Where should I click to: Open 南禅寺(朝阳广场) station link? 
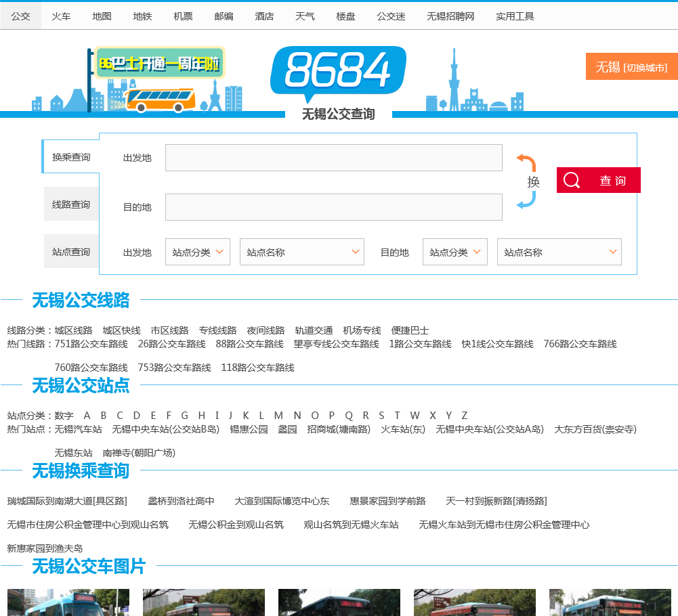coord(139,453)
